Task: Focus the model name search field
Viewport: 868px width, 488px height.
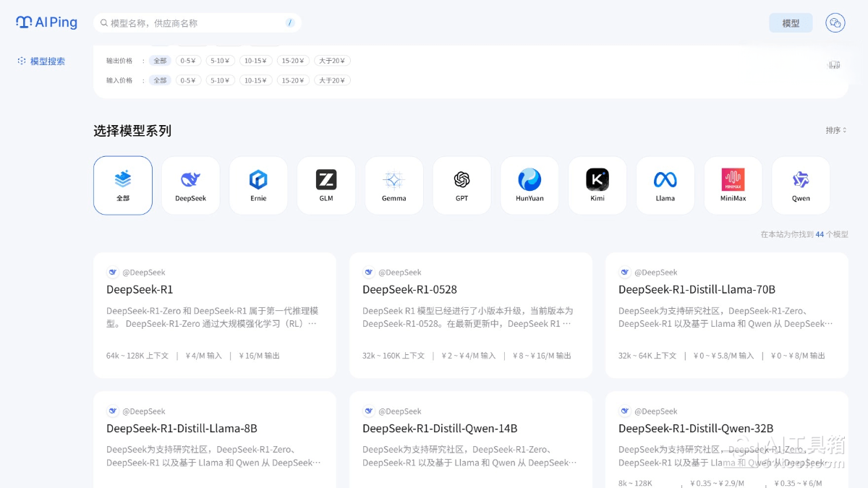Action: pyautogui.click(x=195, y=23)
